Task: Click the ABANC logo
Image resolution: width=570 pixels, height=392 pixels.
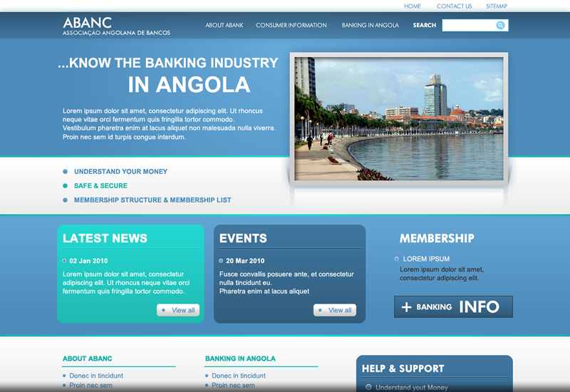Action: pos(116,26)
